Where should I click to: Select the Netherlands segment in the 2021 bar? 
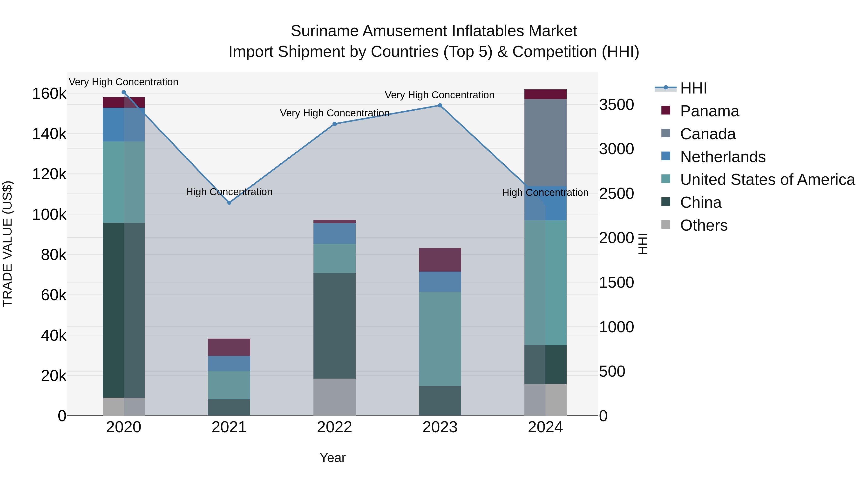click(229, 363)
